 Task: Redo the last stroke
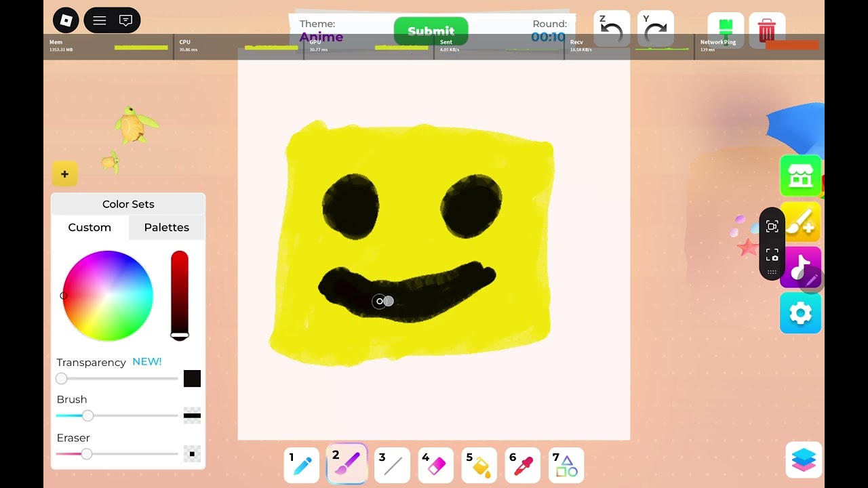pos(656,29)
